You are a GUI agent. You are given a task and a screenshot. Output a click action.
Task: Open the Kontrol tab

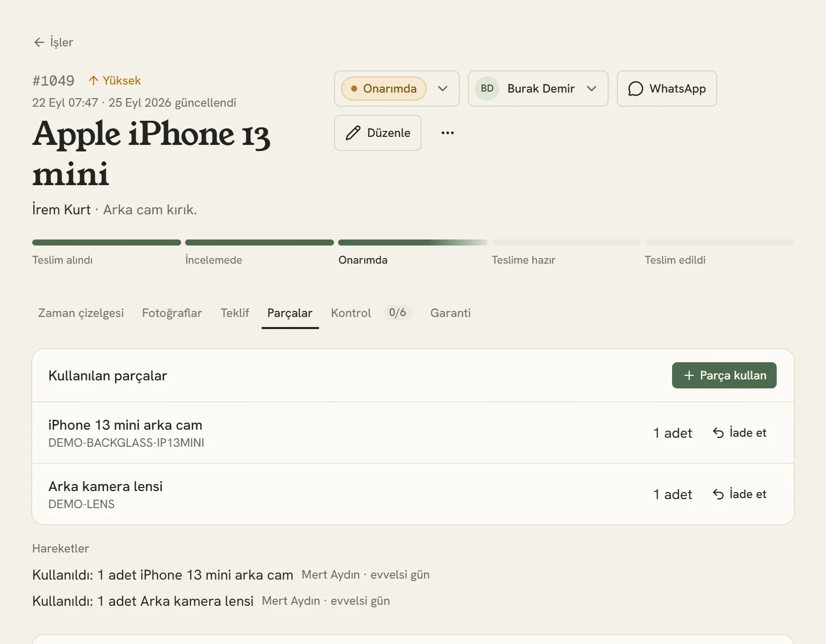372,313
